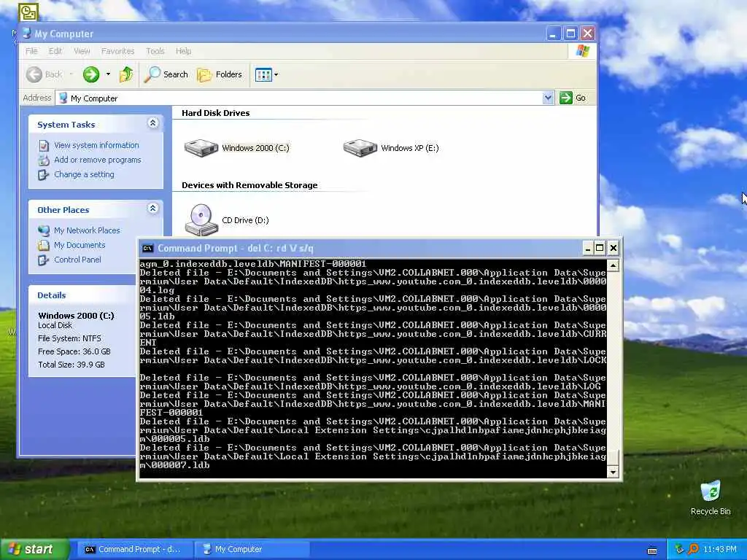This screenshot has height=560, width=747.
Task: Click the Windows flag logo in toolbar
Action: [x=582, y=51]
